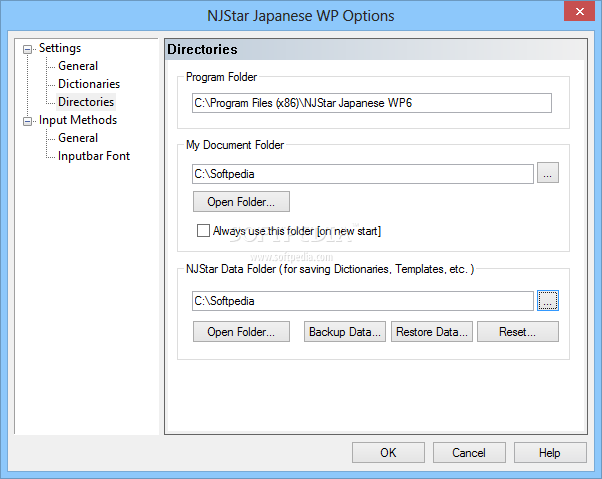Click the Restore Data button

coord(432,332)
